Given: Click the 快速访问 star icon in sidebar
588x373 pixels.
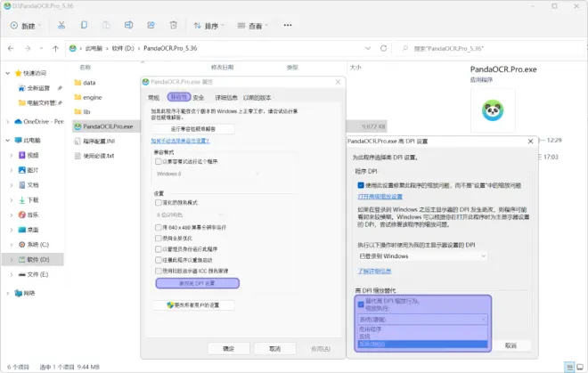Looking at the screenshot, I should point(18,73).
